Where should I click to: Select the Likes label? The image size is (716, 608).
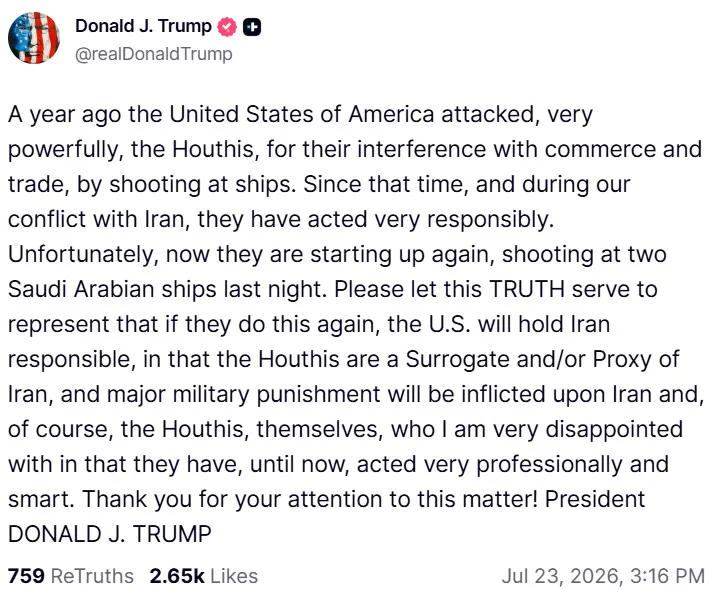[234, 576]
